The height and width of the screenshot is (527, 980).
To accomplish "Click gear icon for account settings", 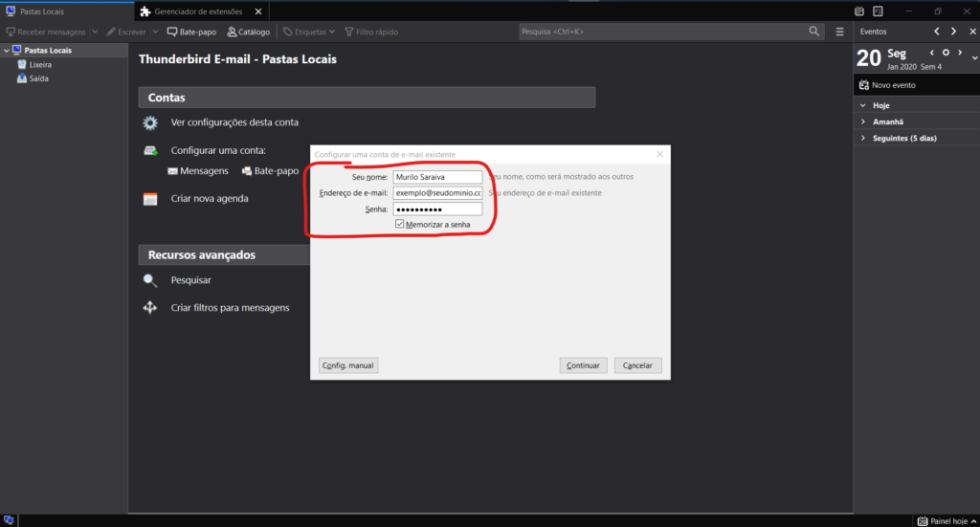I will (x=150, y=122).
